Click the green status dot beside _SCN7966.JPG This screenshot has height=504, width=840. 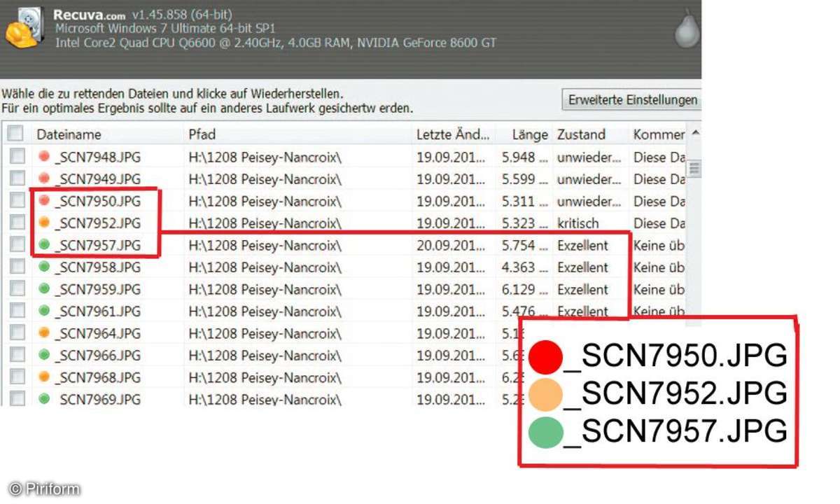(x=44, y=355)
